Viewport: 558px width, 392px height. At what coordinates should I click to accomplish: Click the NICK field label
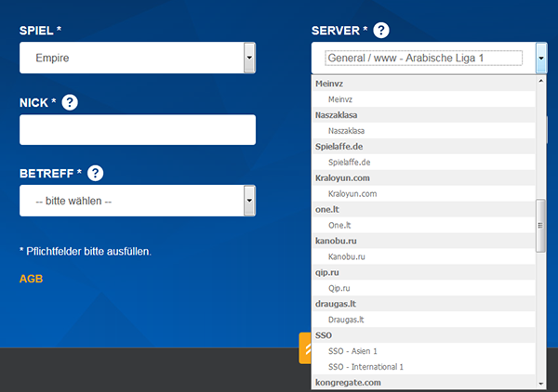tap(38, 102)
